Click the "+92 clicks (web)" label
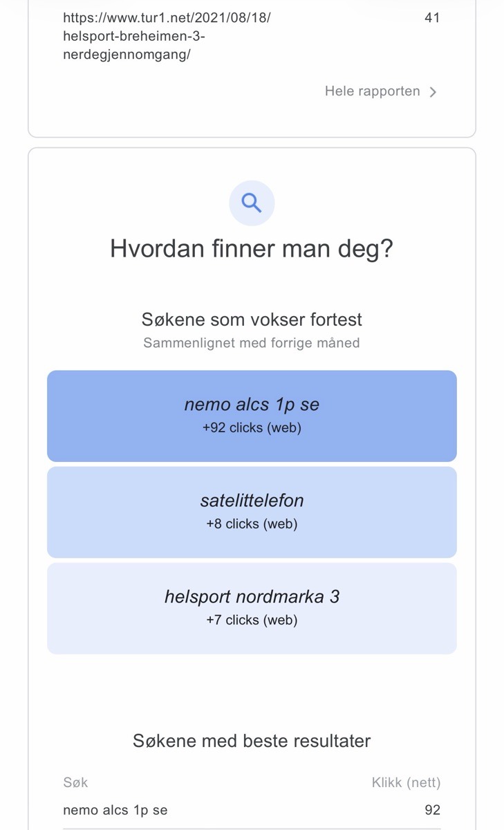 pyautogui.click(x=252, y=428)
